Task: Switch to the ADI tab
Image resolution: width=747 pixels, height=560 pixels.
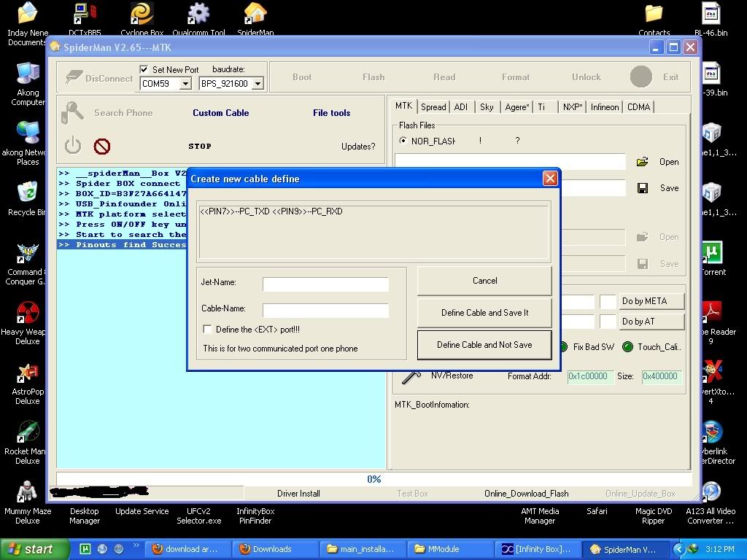Action: (x=461, y=107)
